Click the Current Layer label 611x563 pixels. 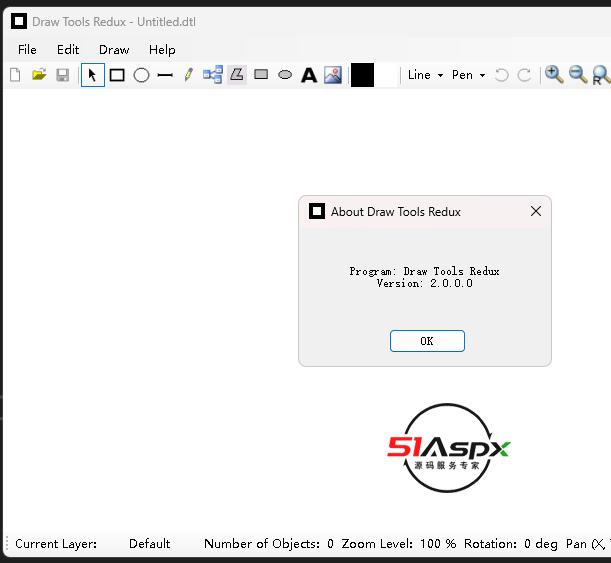point(56,544)
